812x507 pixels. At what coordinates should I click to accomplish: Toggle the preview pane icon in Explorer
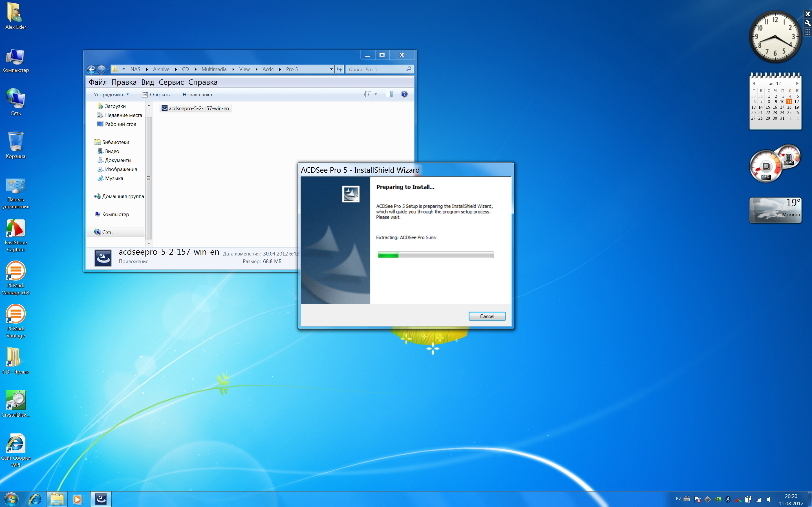[389, 94]
